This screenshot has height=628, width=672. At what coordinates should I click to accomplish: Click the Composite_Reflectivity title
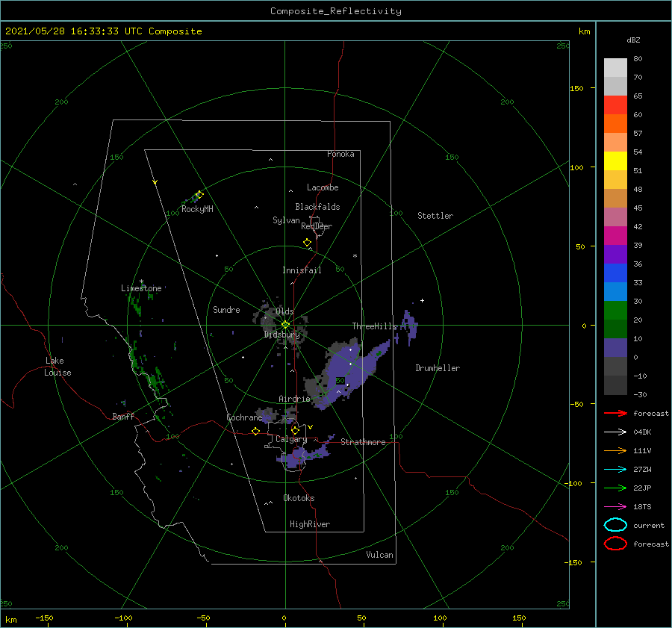click(336, 11)
